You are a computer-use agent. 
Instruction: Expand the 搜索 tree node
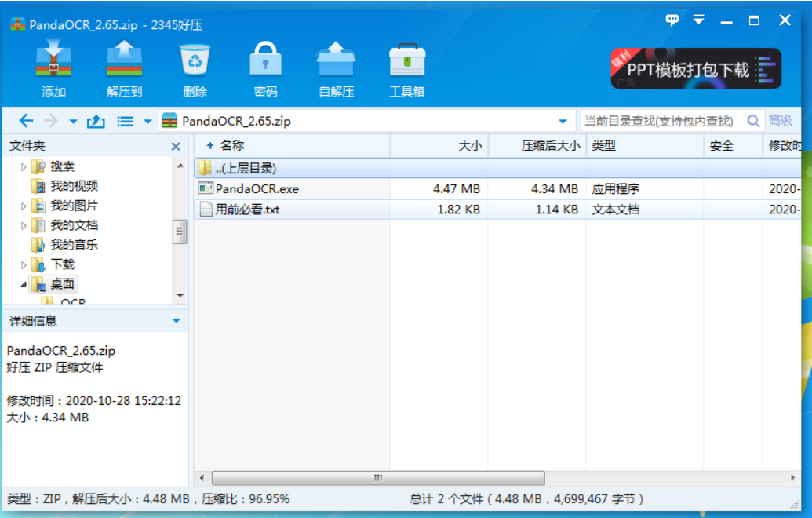click(24, 167)
